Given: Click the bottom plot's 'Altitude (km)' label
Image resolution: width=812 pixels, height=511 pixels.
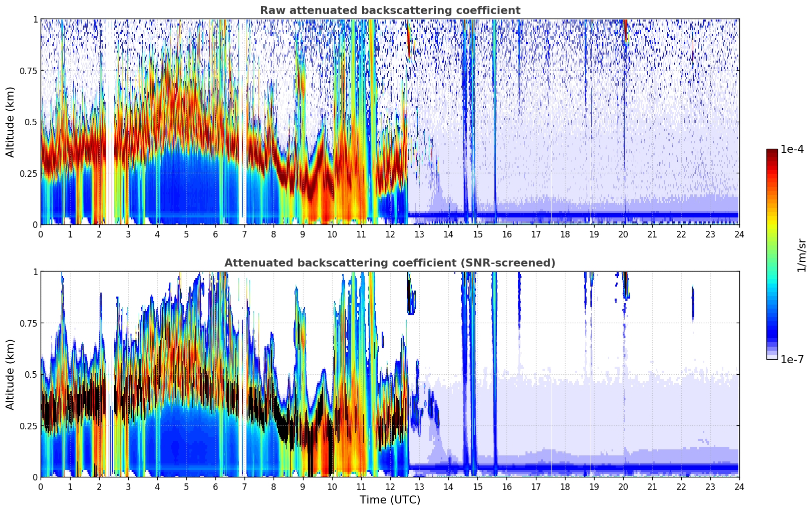Looking at the screenshot, I should point(11,374).
